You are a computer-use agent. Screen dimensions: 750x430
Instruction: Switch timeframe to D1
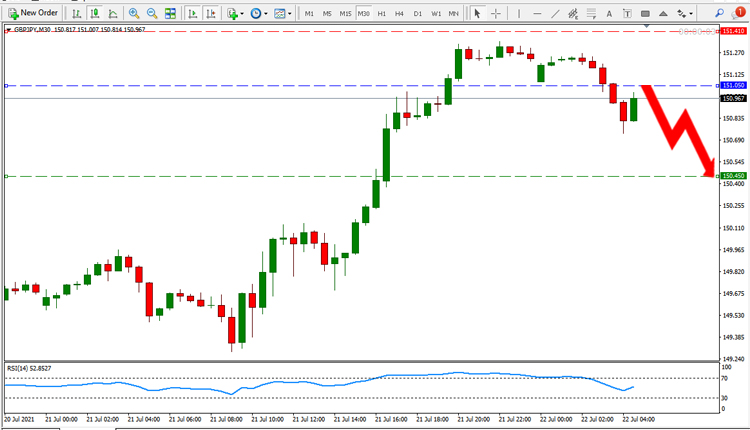coord(418,13)
